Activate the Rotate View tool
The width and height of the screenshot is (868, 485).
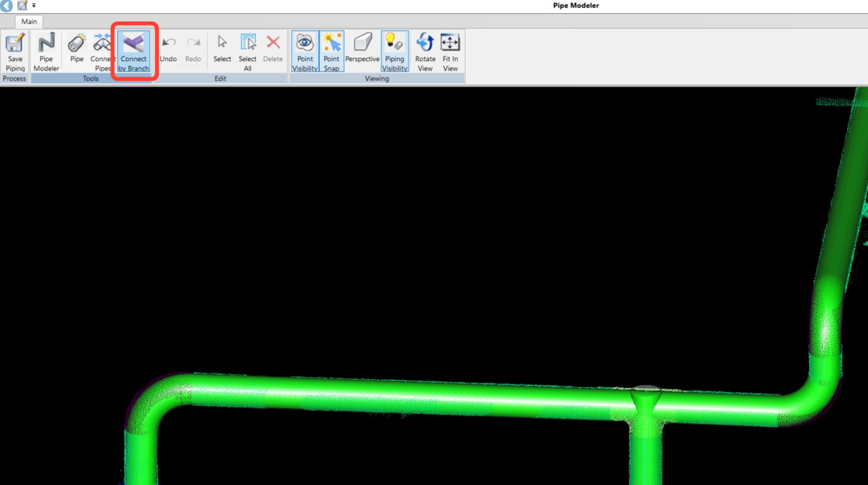click(425, 52)
